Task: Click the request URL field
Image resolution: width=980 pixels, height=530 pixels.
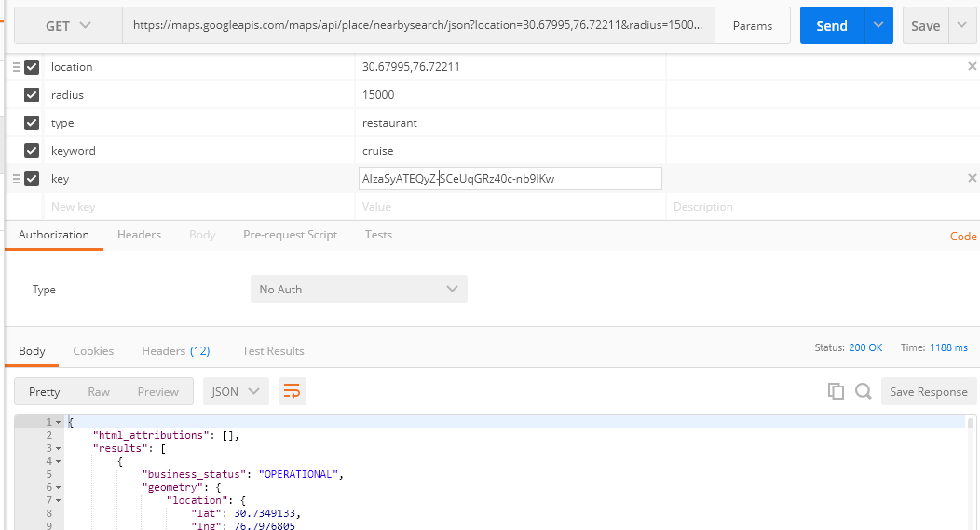Action: pos(418,26)
